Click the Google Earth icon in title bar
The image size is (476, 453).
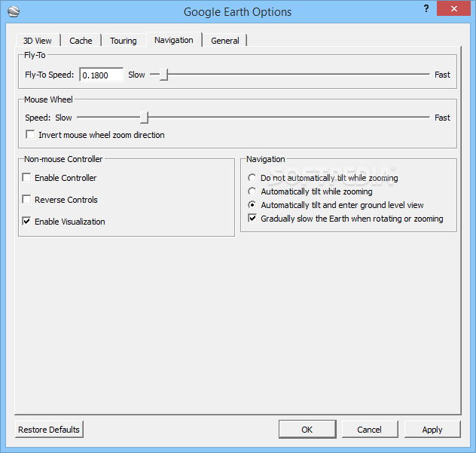14,12
